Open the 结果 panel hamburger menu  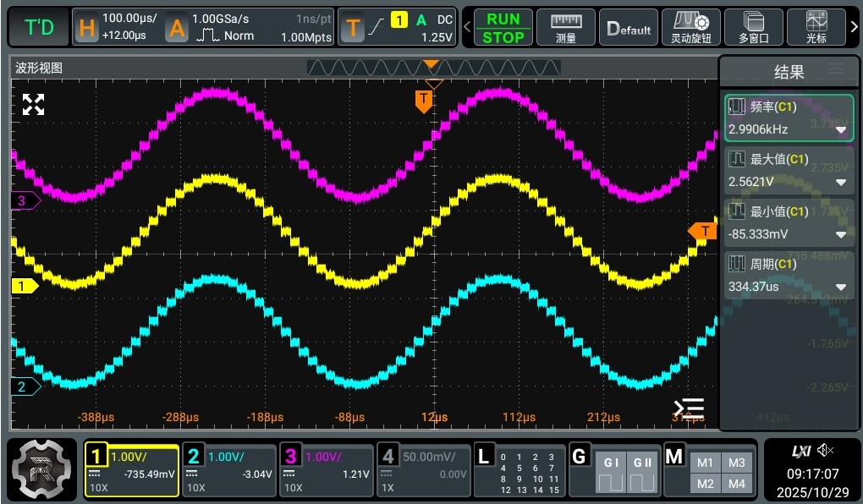836,69
